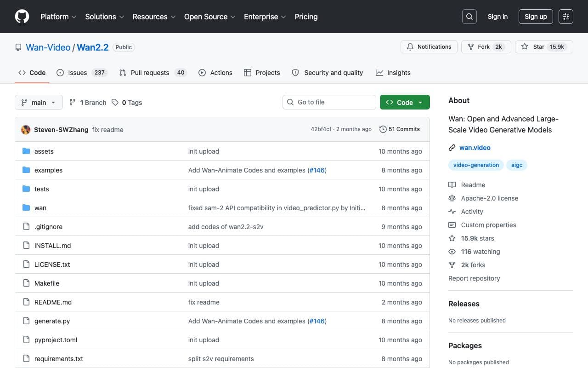Open the Security and quality tab

pyautogui.click(x=328, y=73)
